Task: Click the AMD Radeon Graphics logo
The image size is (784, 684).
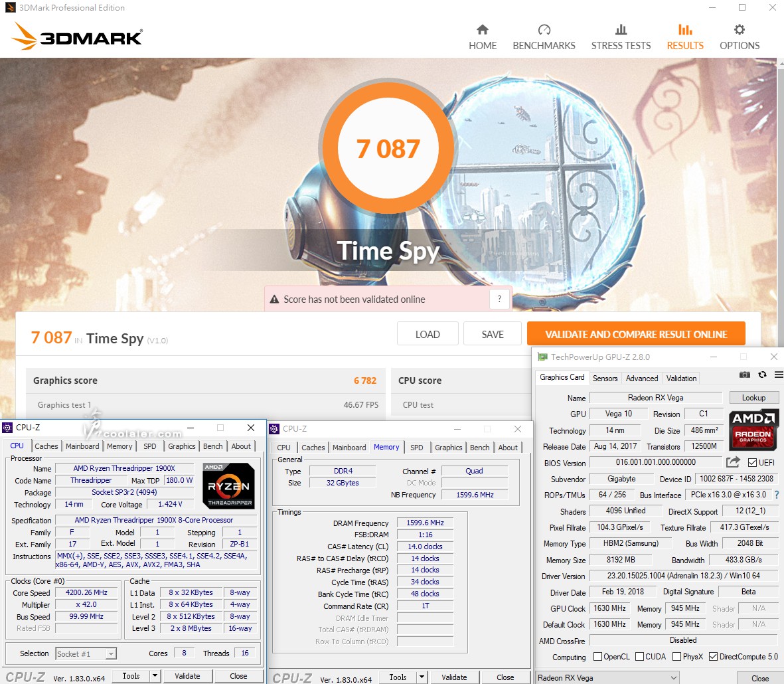Action: click(x=753, y=429)
